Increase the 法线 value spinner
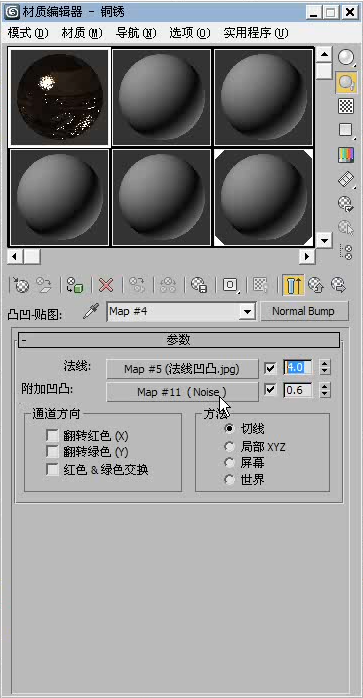 [x=325, y=364]
